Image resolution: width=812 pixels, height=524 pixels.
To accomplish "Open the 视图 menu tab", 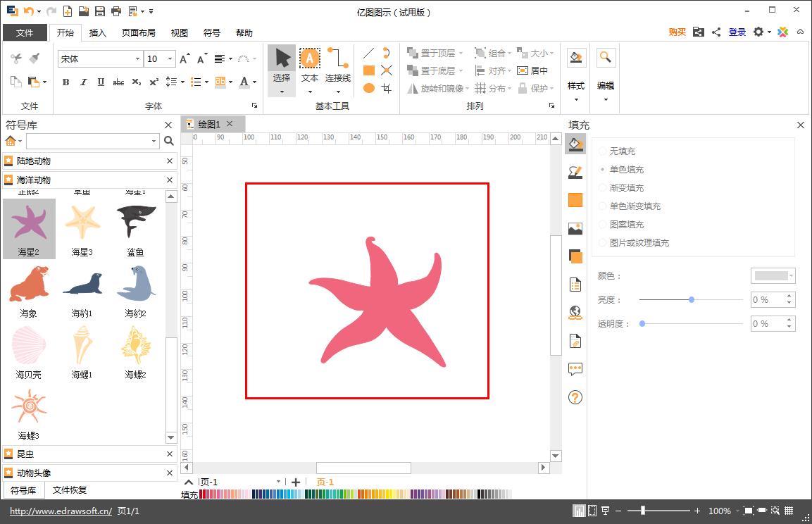I will coord(178,32).
